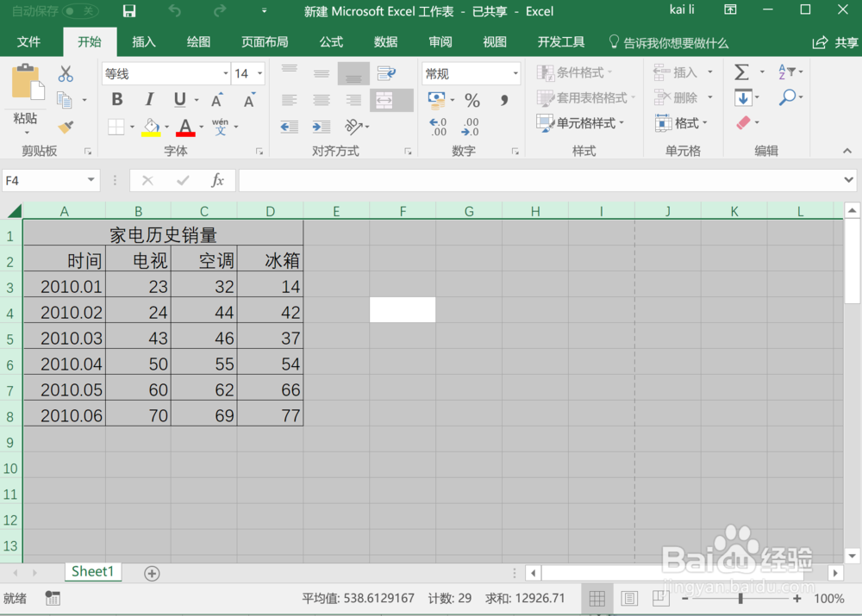
Task: Click the 共享 share button
Action: 834,41
